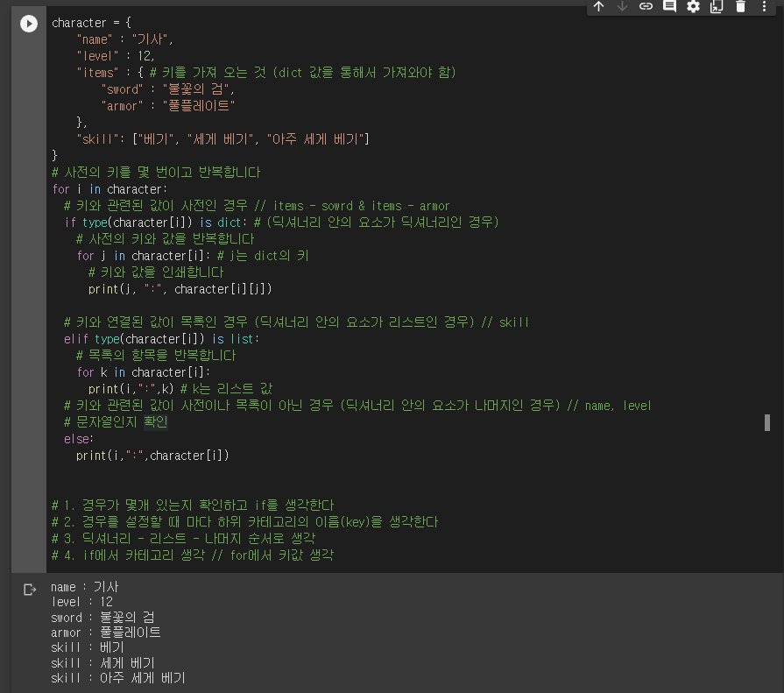Click the line 'print(j, ":", character[i][j])'

pyautogui.click(x=180, y=289)
